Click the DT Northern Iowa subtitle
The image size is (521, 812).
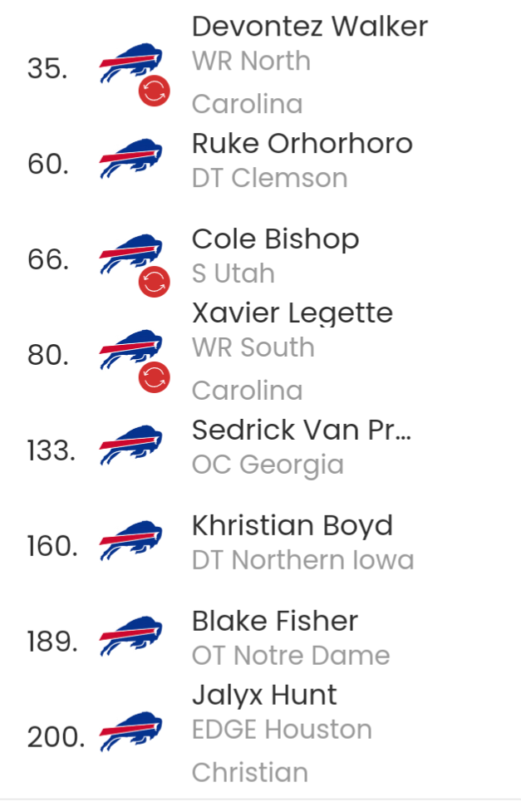303,560
